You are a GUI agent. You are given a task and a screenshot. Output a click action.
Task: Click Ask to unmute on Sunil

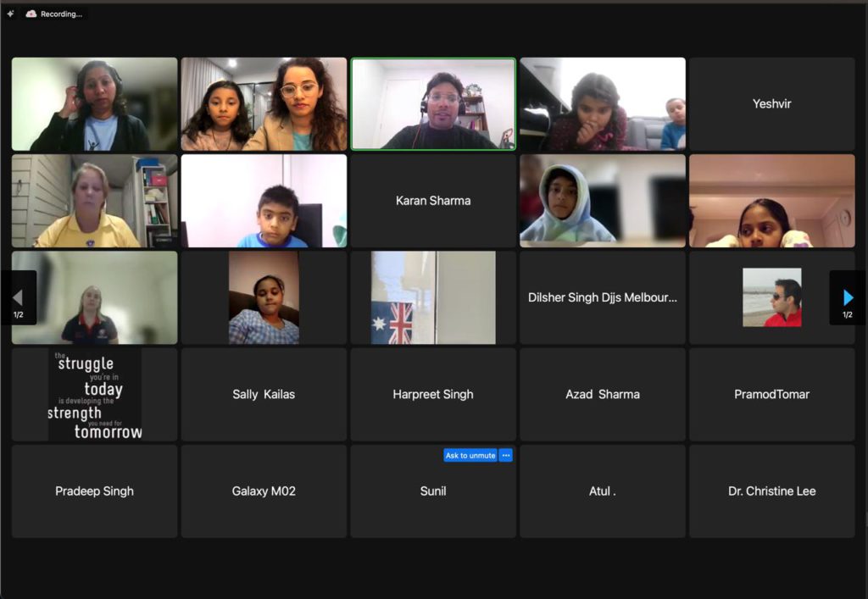point(470,455)
